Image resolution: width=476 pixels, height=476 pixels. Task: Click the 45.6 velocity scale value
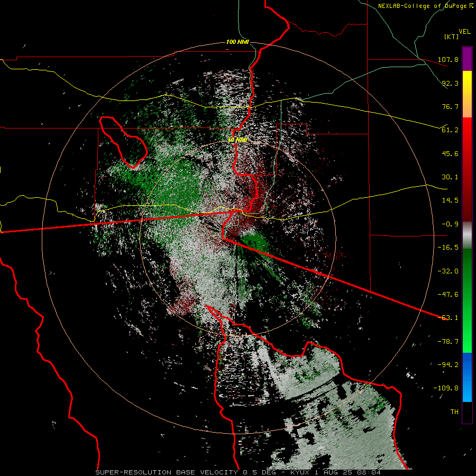point(450,153)
